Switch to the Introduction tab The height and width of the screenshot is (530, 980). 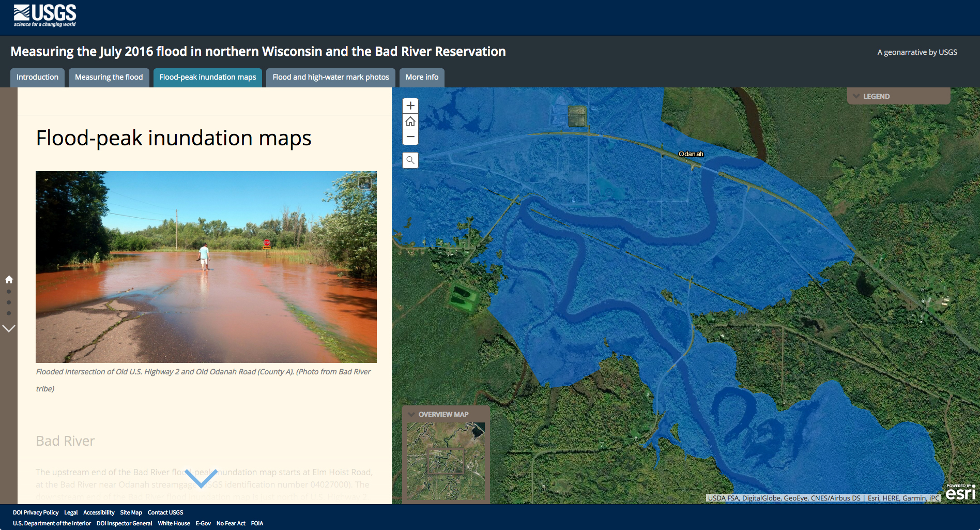coord(37,77)
